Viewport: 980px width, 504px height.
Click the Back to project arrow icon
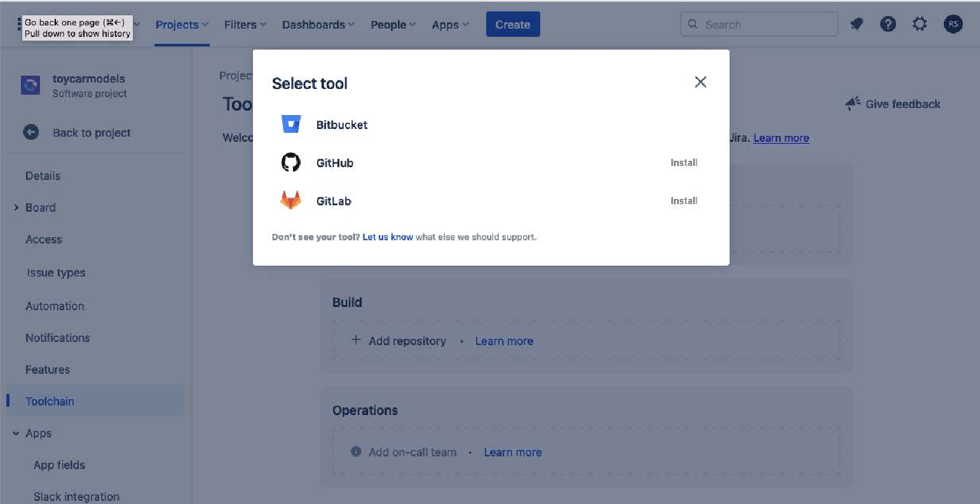[31, 132]
